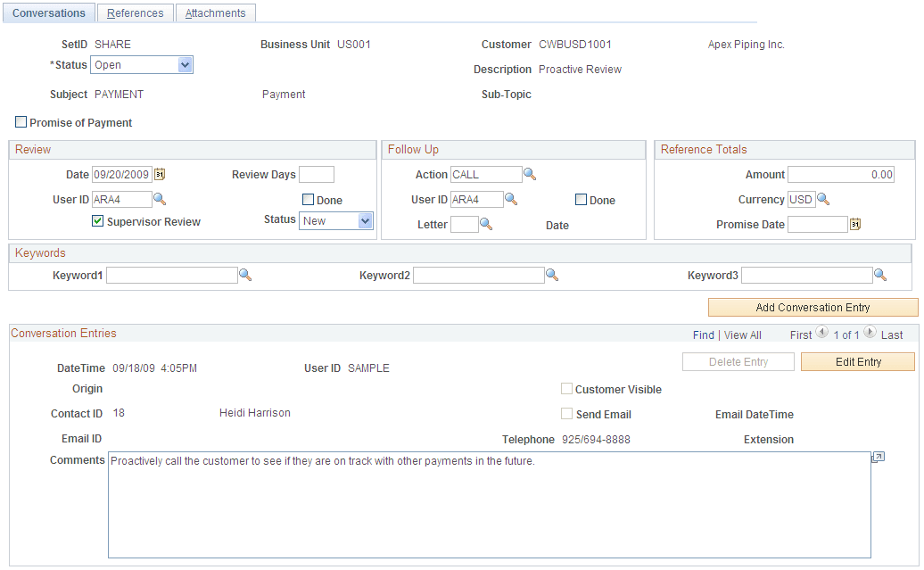This screenshot has height=570, width=924.
Task: Open the Promise Date calendar picker
Action: coord(854,224)
